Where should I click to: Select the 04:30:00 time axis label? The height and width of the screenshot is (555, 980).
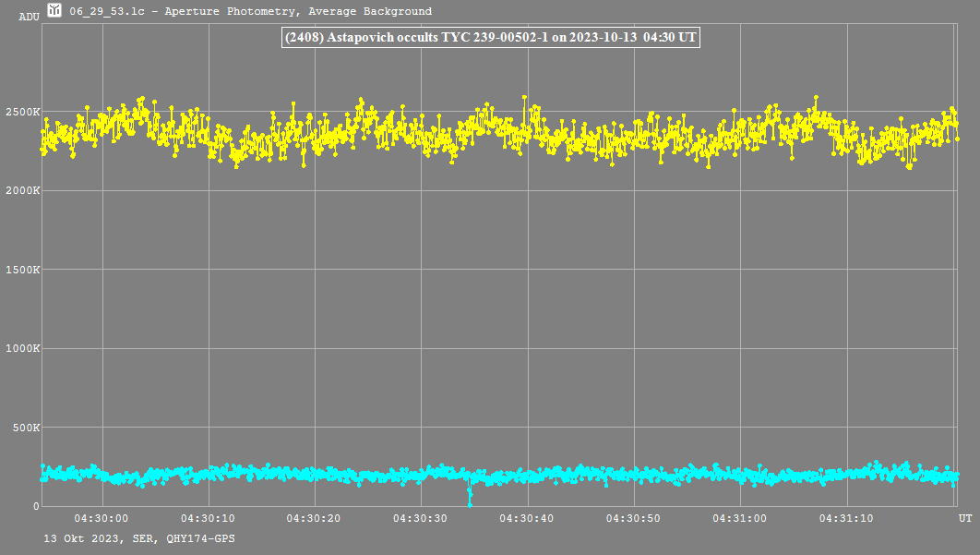pyautogui.click(x=102, y=519)
